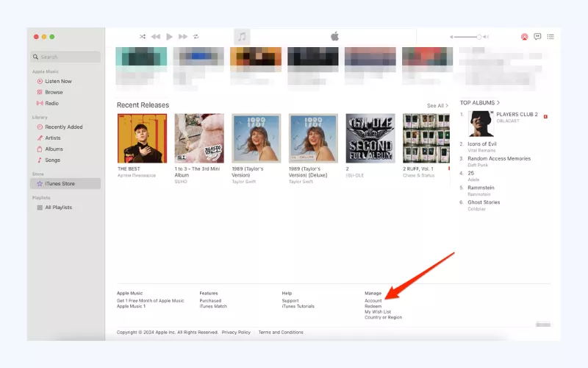Open Redeem under Manage
The width and height of the screenshot is (588, 368).
[373, 306]
